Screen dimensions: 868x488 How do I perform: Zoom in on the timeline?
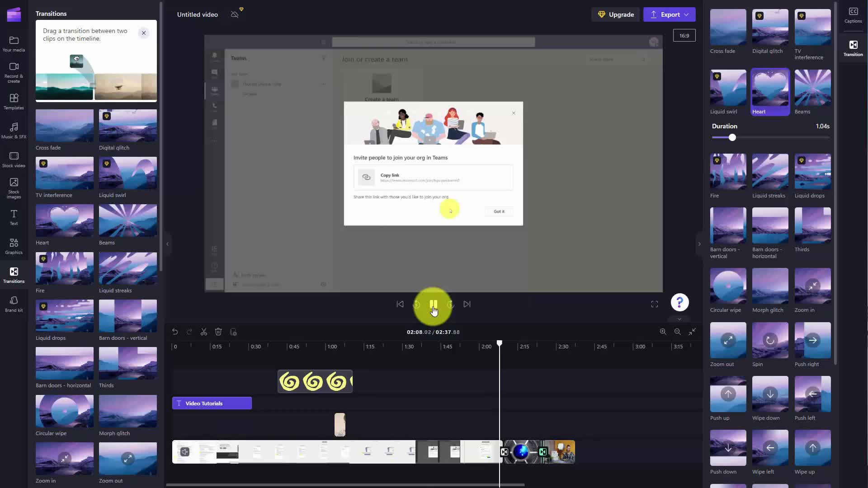(663, 332)
